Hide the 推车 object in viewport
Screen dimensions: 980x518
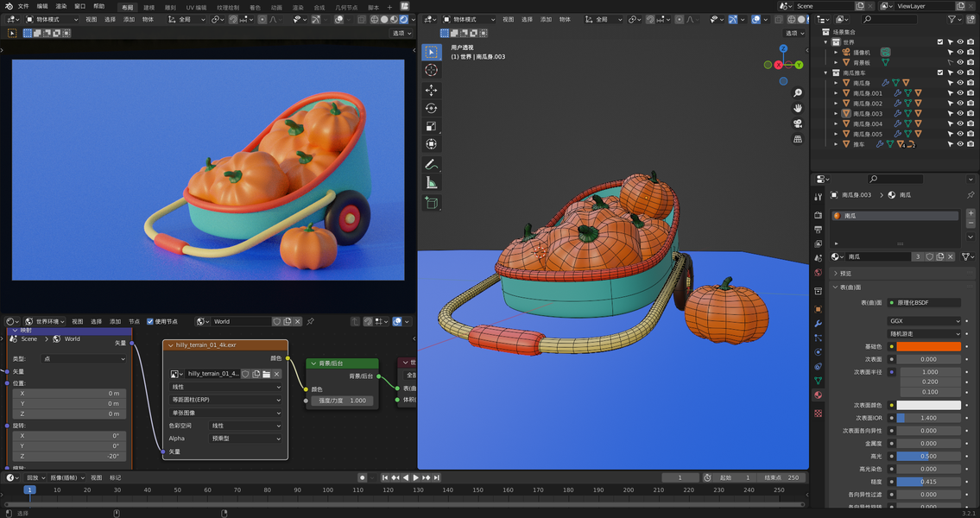click(960, 144)
